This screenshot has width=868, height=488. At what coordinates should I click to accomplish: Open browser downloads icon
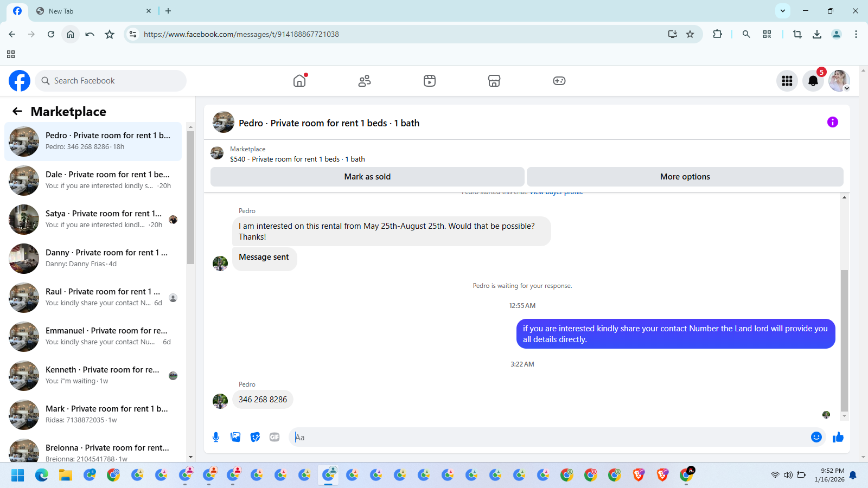coord(817,34)
